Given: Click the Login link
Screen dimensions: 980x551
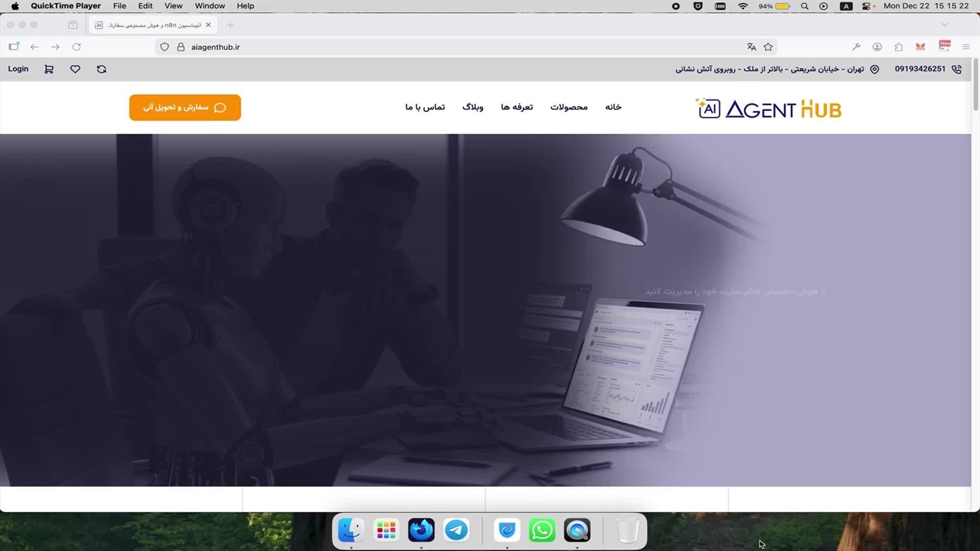Looking at the screenshot, I should tap(18, 69).
